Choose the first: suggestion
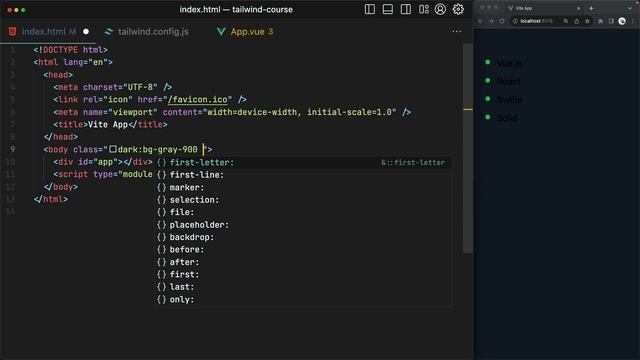The image size is (640, 360). pos(304,274)
